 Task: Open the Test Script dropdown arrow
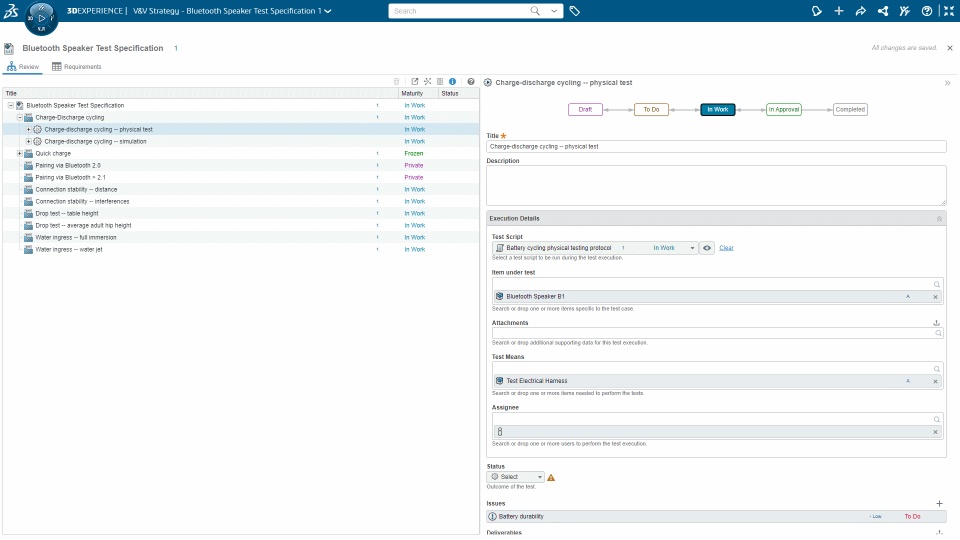coord(692,248)
